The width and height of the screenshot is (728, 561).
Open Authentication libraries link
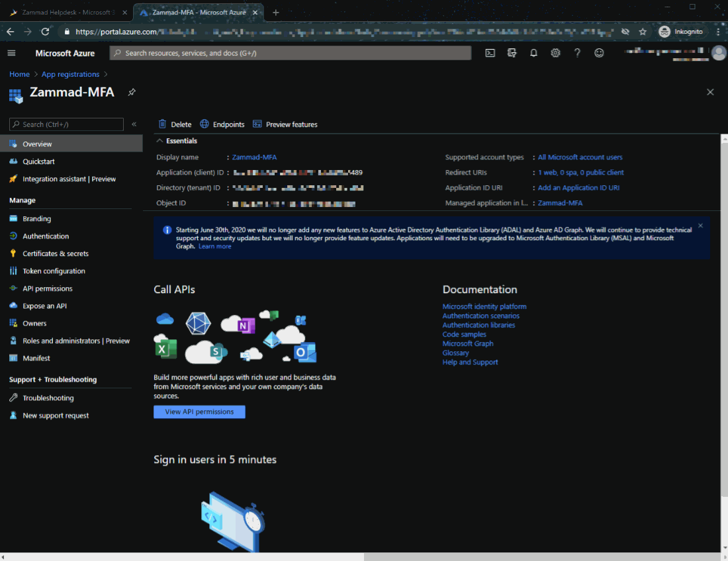(x=478, y=325)
